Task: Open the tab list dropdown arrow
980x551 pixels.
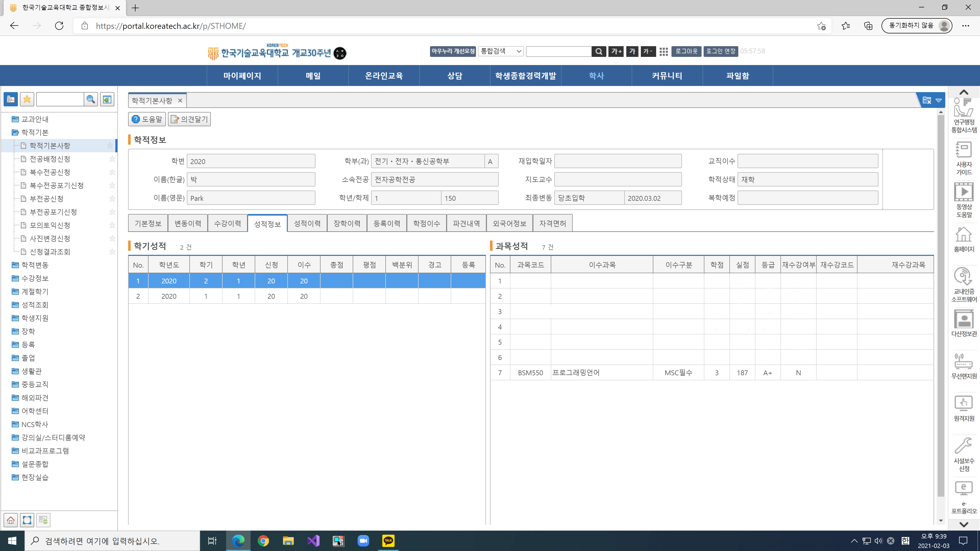Action: point(939,101)
